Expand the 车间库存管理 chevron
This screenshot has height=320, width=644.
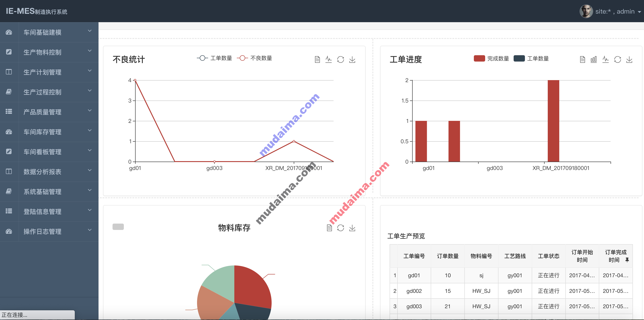90,130
